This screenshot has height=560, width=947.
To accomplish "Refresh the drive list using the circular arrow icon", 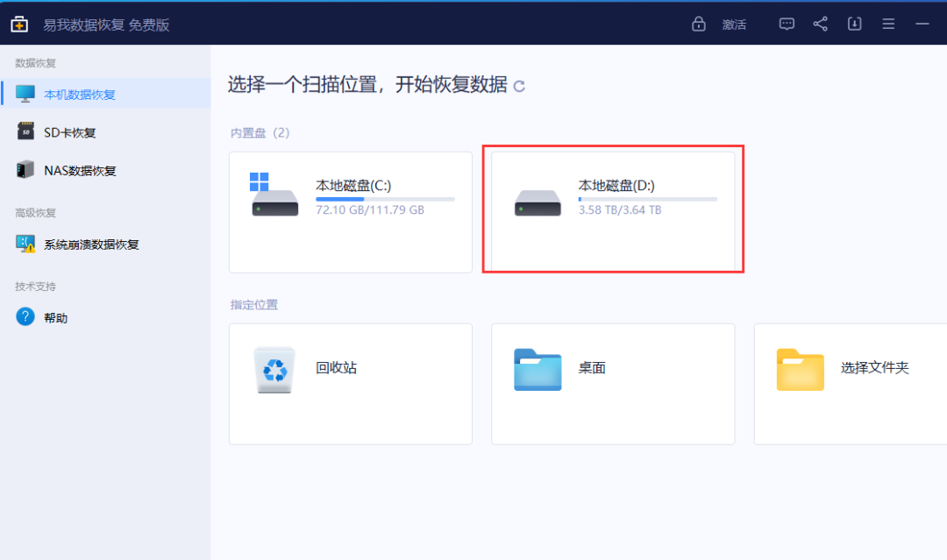I will pyautogui.click(x=519, y=86).
